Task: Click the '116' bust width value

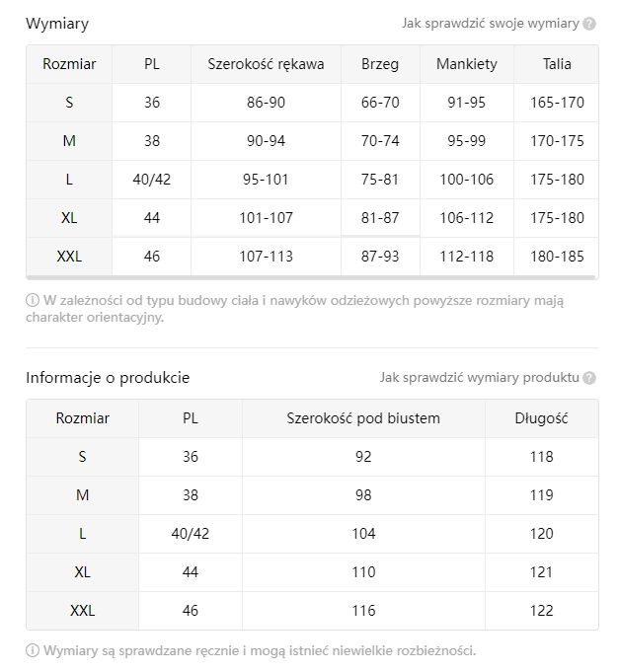Action: (363, 611)
